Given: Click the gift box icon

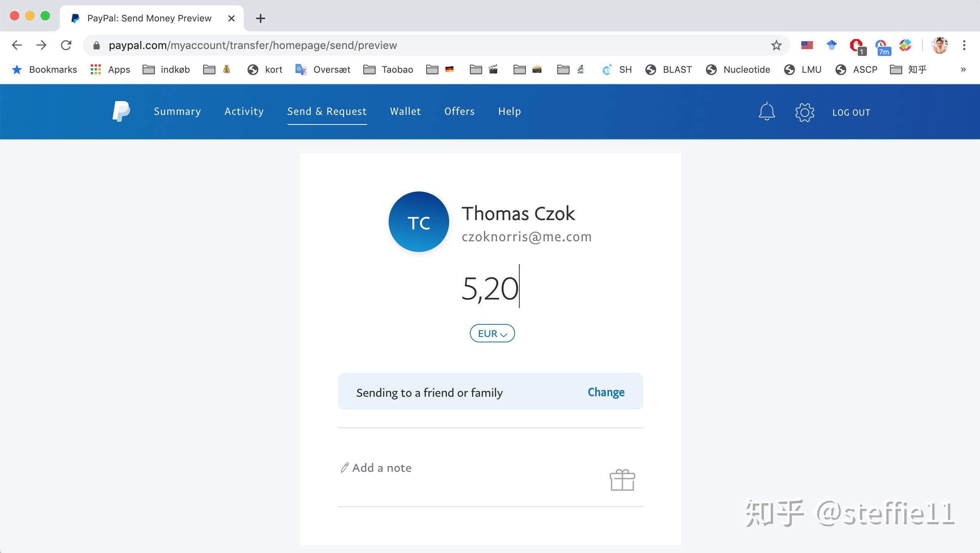Looking at the screenshot, I should point(622,480).
